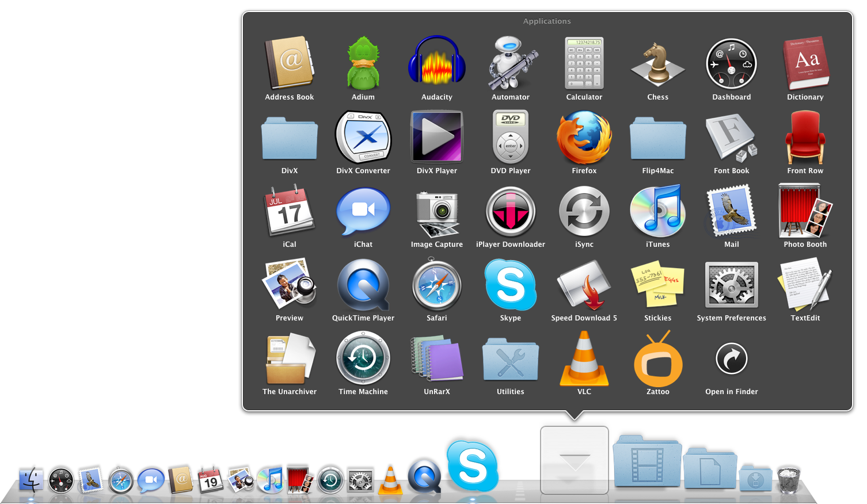Launch iChat from the grid
Viewport: 867px width, 504px height.
click(x=363, y=211)
